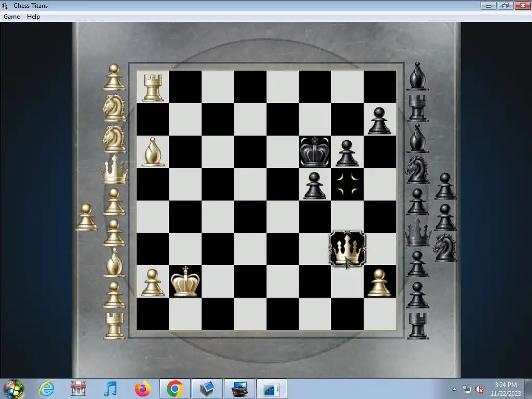532x399 pixels.
Task: Switch to Google Chrome in the taskbar
Action: 175,389
